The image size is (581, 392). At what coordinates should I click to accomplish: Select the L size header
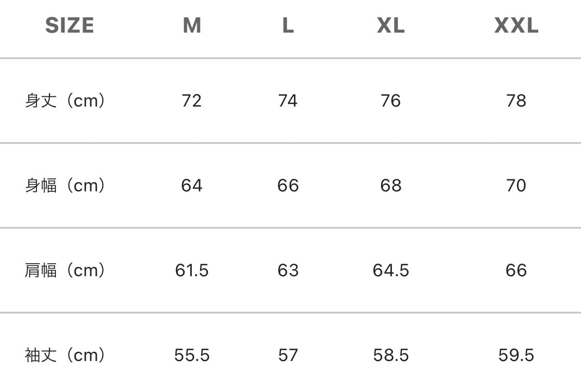click(x=288, y=26)
